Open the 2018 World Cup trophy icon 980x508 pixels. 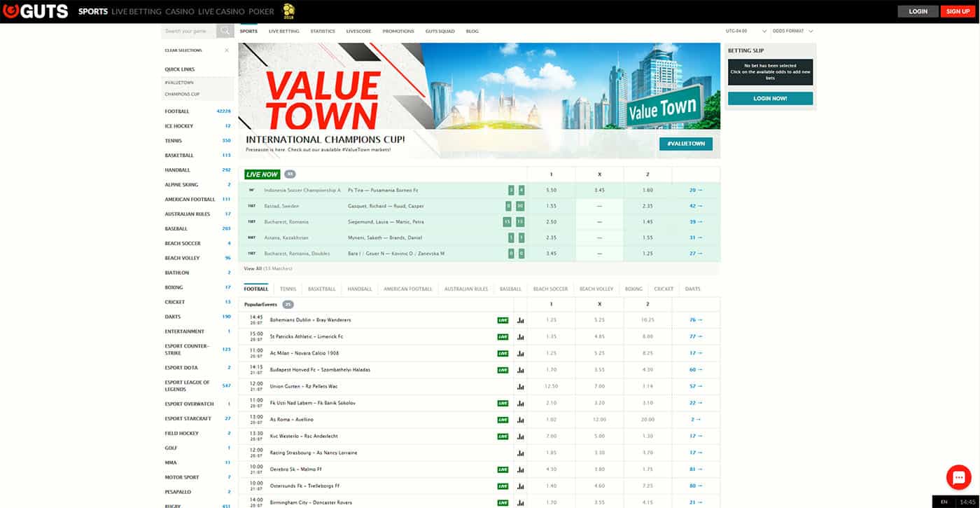tap(288, 11)
